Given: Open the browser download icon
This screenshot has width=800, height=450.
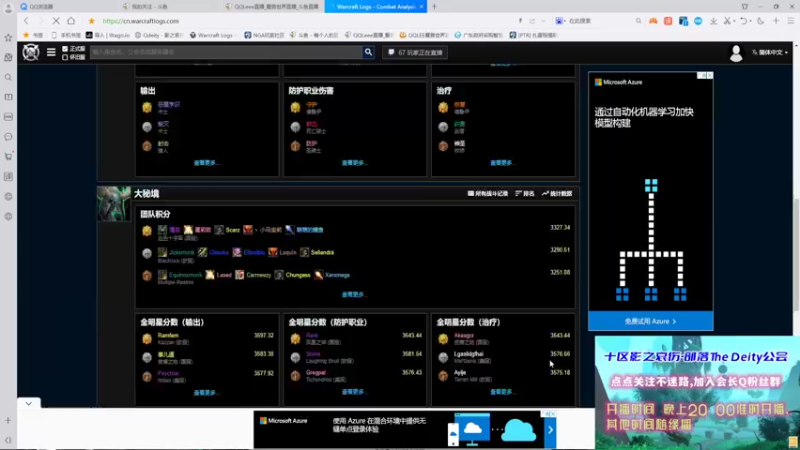Looking at the screenshot, I should point(713,21).
